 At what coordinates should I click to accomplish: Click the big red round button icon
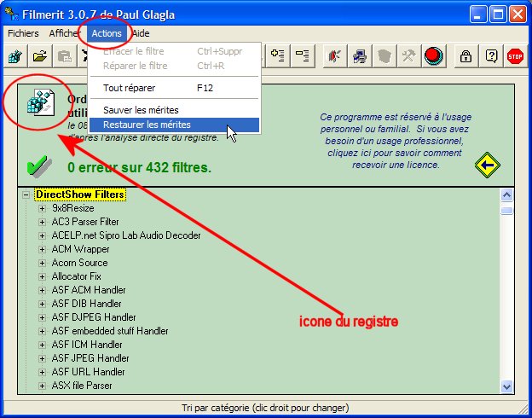(x=434, y=56)
